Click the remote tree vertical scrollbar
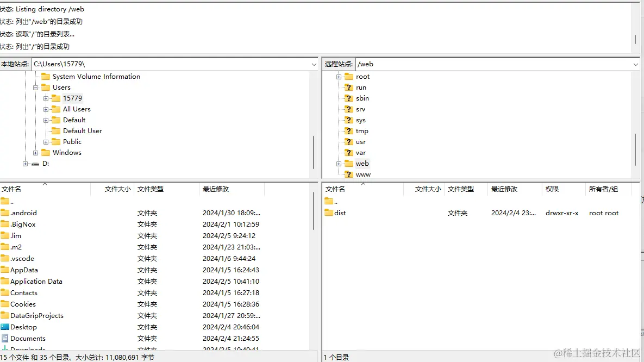The image size is (644, 362). [635, 150]
